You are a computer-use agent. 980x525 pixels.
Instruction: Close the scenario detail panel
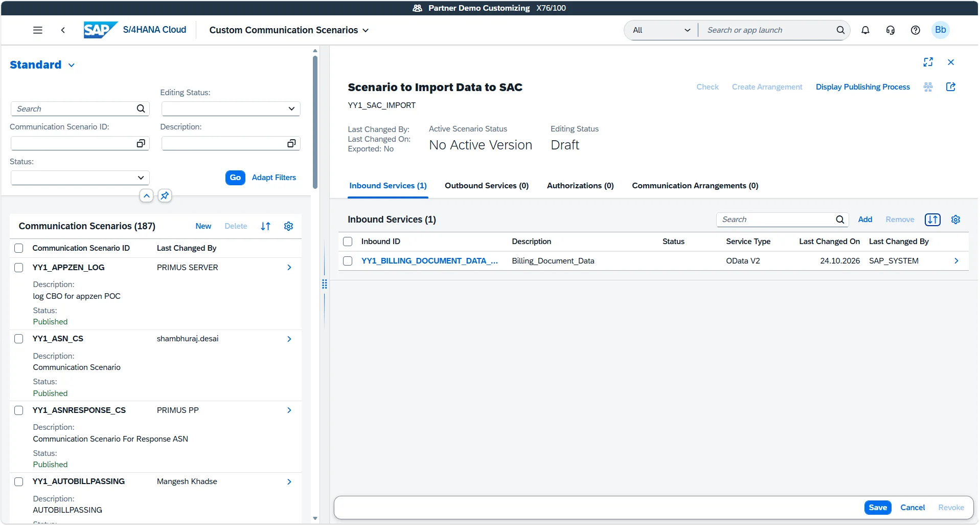pos(950,62)
